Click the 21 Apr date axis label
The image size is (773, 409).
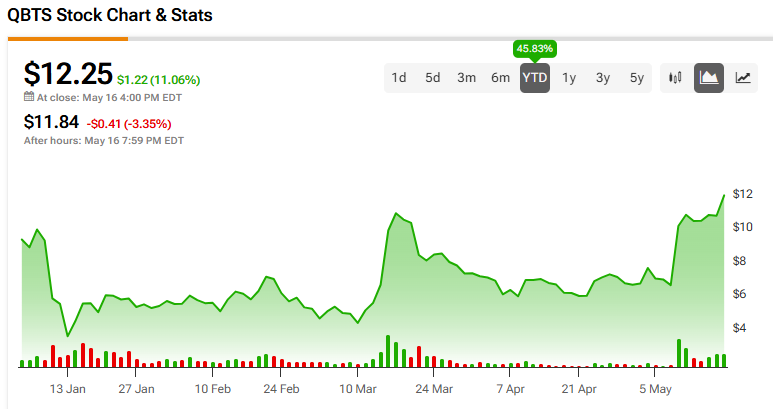(579, 389)
